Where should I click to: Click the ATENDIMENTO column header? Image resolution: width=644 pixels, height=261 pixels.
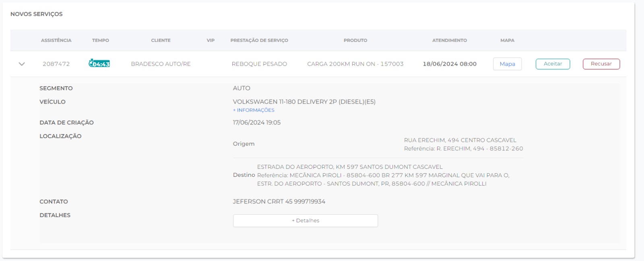(450, 40)
